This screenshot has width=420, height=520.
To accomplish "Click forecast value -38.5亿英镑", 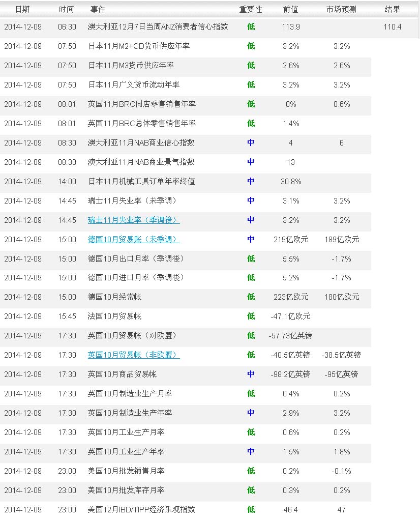I will (x=341, y=355).
